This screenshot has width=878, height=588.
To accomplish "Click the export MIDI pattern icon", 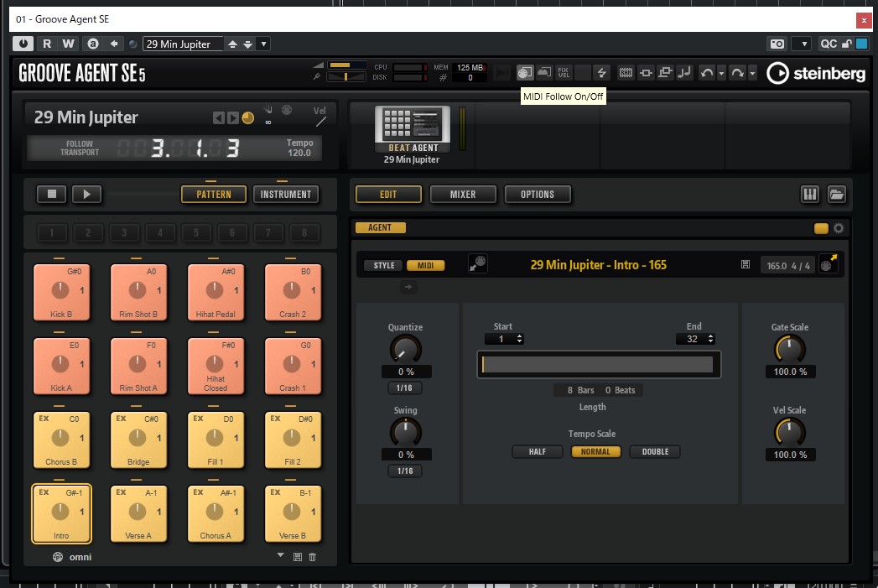I will (x=829, y=263).
